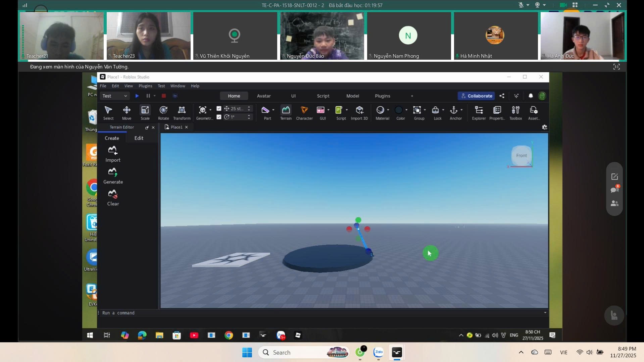Click the Clear terrain icon
The height and width of the screenshot is (362, 644).
(113, 194)
